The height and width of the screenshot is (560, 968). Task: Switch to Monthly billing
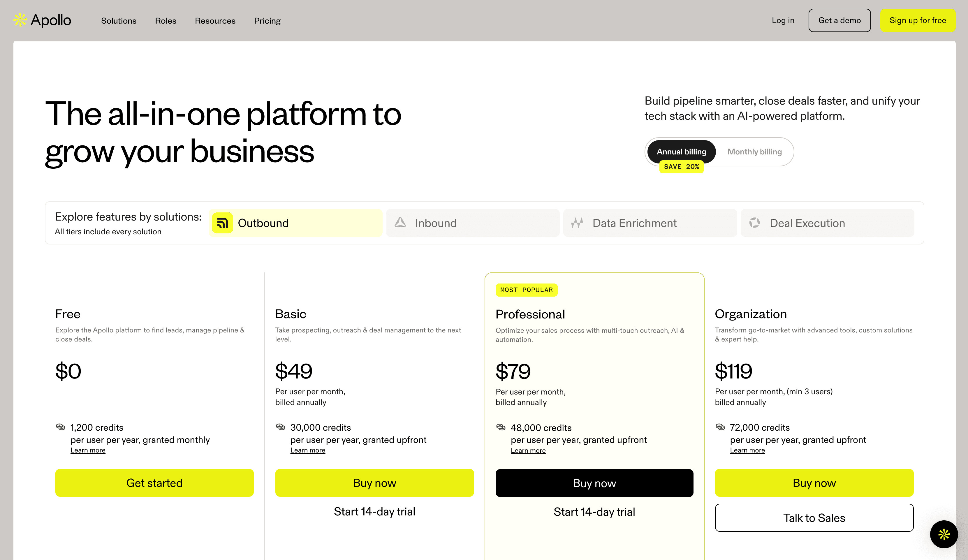(754, 151)
